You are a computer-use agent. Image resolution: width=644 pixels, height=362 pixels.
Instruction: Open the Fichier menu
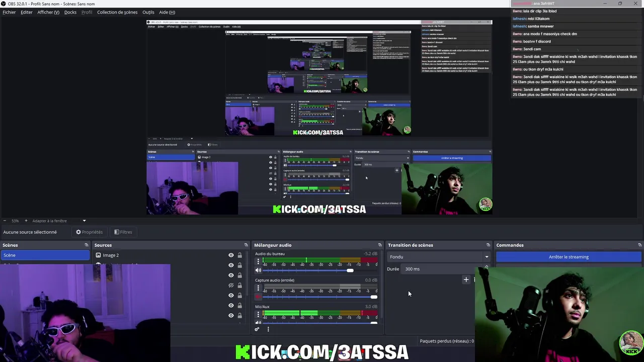point(9,12)
